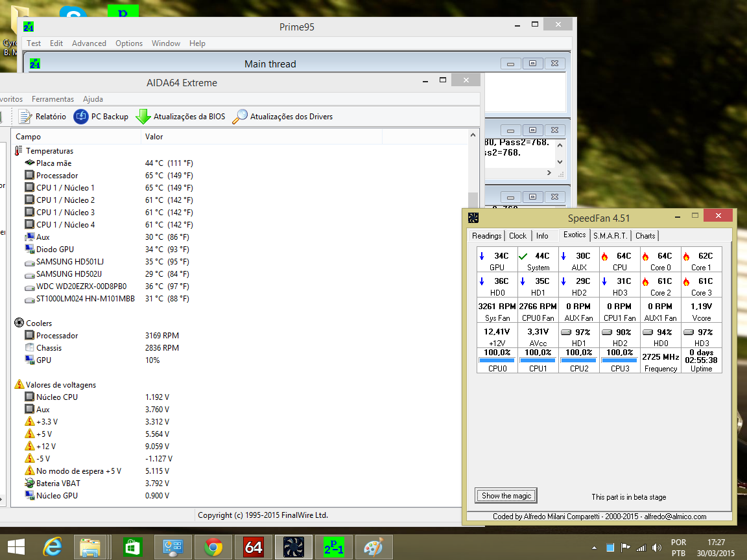Click the Coolers fan icon
Viewport: 747px width, 560px height.
click(x=19, y=323)
